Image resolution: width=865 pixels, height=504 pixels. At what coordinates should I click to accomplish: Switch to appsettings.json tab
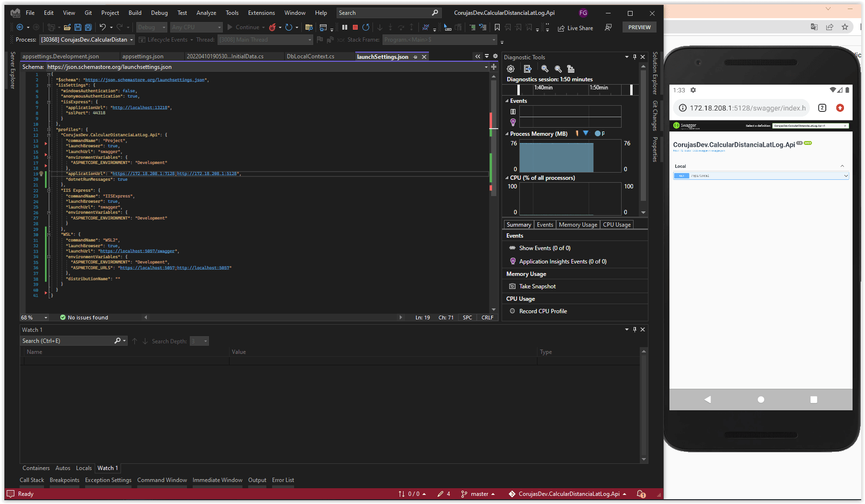[142, 56]
